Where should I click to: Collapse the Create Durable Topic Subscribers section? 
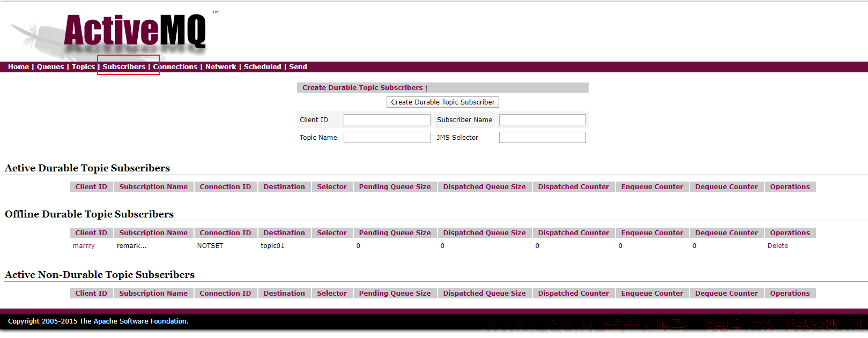click(365, 88)
